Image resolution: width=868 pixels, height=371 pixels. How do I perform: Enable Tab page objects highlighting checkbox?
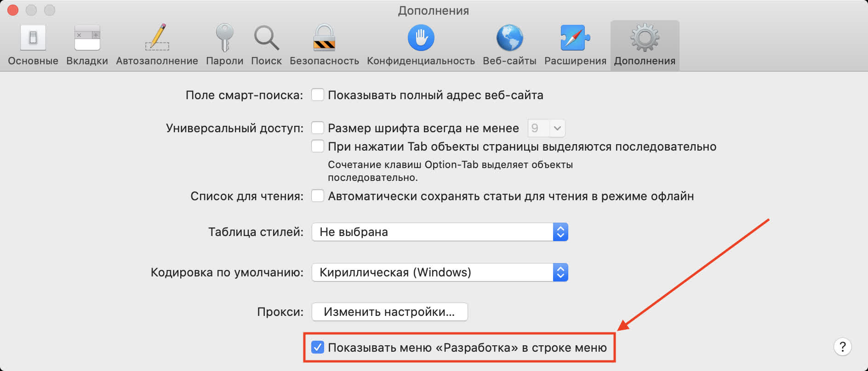pos(318,146)
